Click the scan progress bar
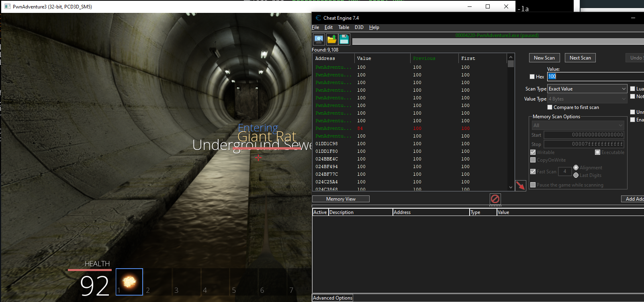644x302 pixels. point(498,41)
